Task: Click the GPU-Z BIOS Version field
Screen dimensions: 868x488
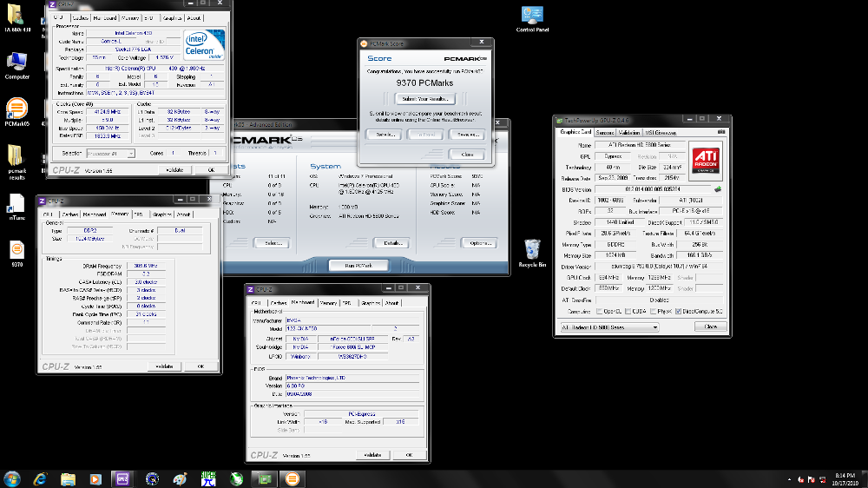Action: tap(653, 189)
